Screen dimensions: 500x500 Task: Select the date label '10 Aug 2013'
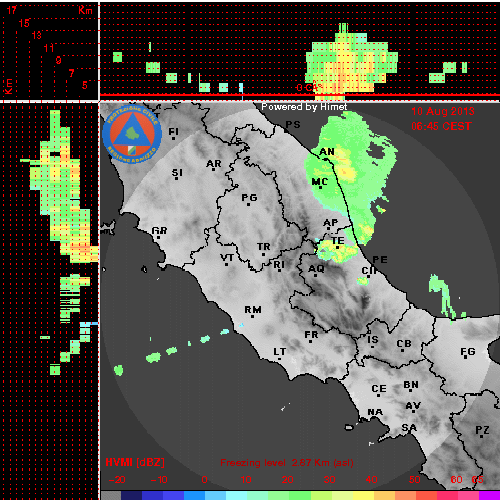[x=443, y=111]
